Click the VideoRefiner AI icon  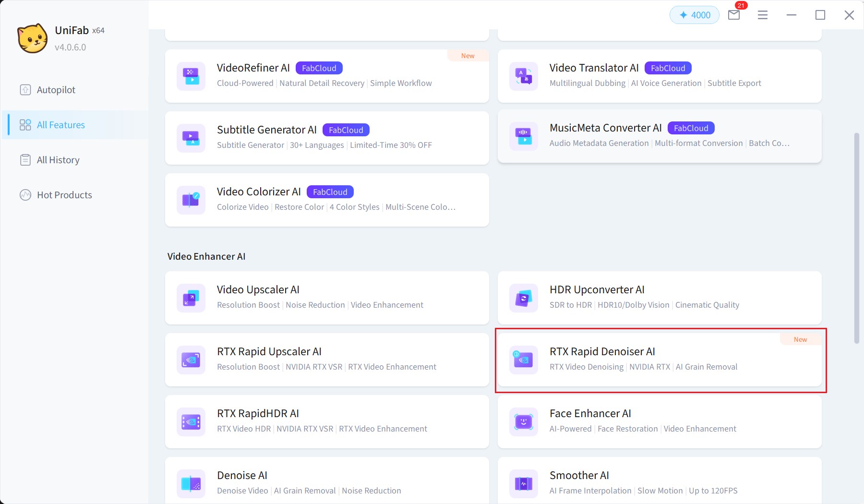(x=191, y=76)
